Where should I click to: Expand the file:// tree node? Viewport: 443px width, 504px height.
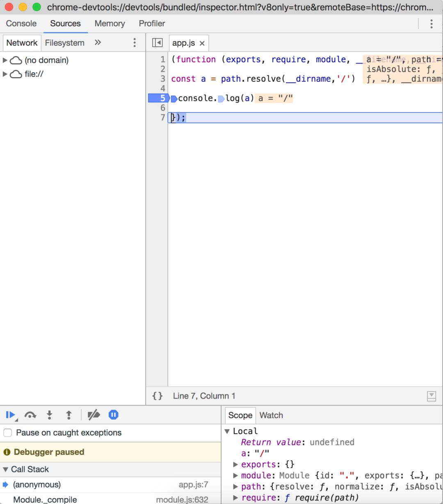5,74
